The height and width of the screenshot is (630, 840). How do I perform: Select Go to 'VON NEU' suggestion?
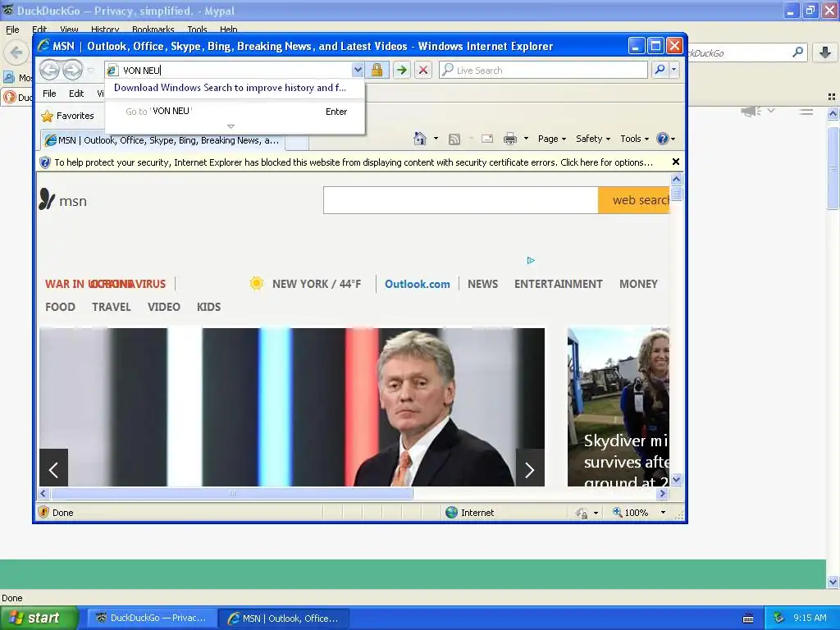(x=235, y=112)
